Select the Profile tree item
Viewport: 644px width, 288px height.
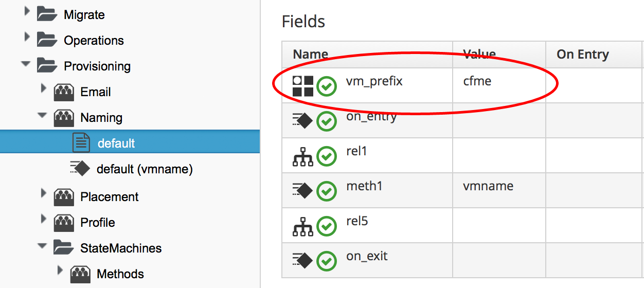97,223
